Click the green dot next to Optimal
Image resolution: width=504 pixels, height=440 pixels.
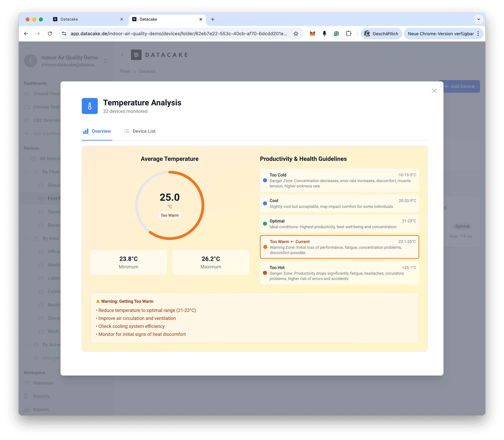(x=265, y=224)
